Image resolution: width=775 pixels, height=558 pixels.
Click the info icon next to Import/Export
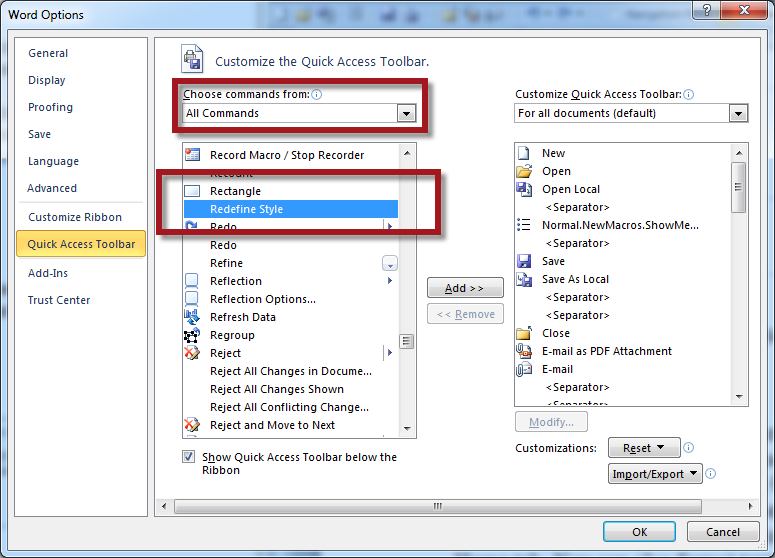[710, 473]
